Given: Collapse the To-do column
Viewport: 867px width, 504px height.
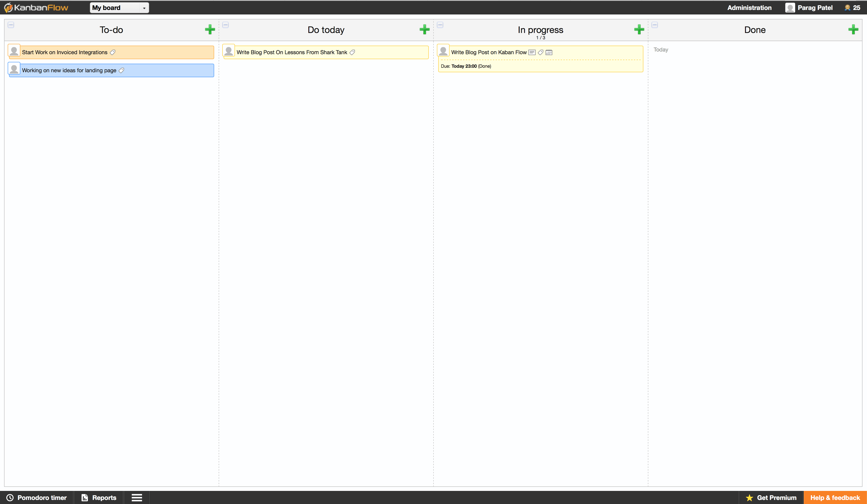Looking at the screenshot, I should (11, 25).
